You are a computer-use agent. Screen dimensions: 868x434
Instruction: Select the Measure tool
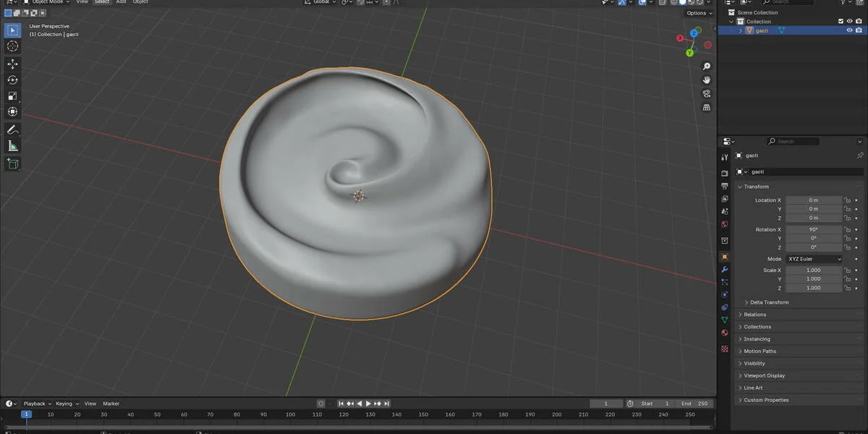pyautogui.click(x=12, y=145)
